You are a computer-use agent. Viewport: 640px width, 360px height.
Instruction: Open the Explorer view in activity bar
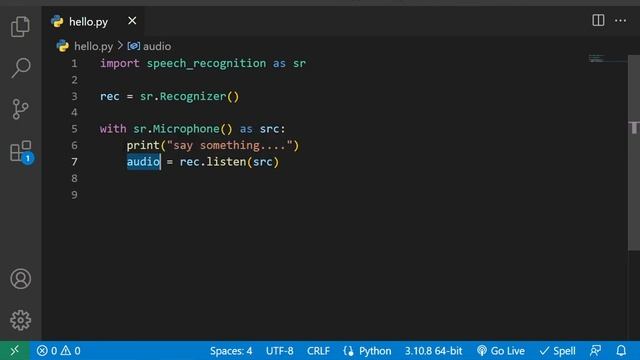pyautogui.click(x=20, y=27)
